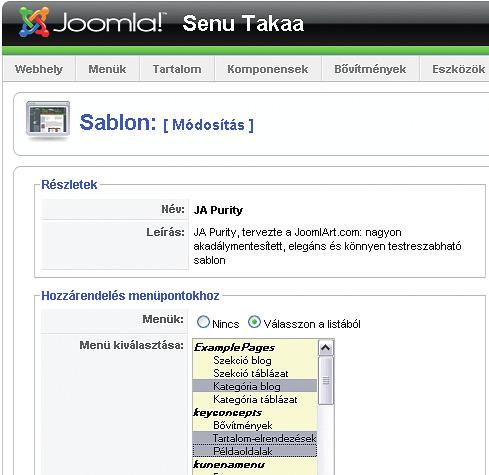Select Példaoldalak list entry
489x475 pixels.
[x=255, y=451]
